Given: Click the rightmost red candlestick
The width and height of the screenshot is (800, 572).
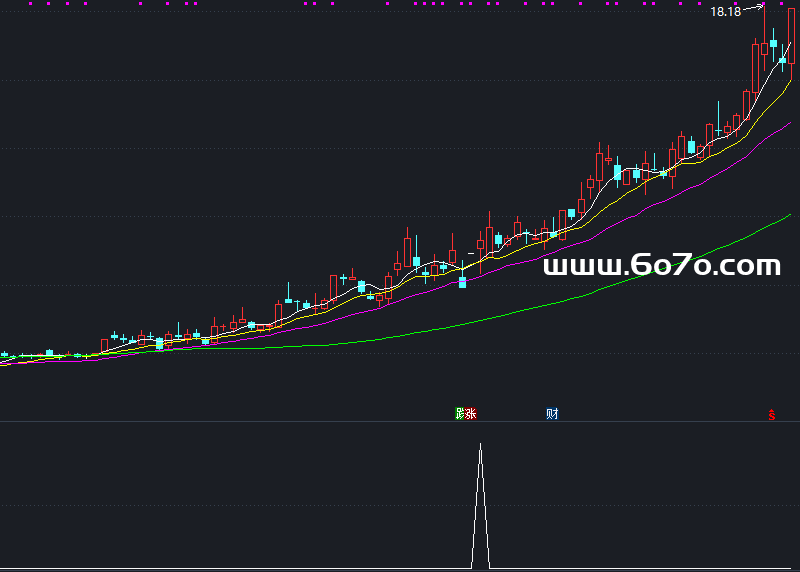Looking at the screenshot, I should coord(791,35).
